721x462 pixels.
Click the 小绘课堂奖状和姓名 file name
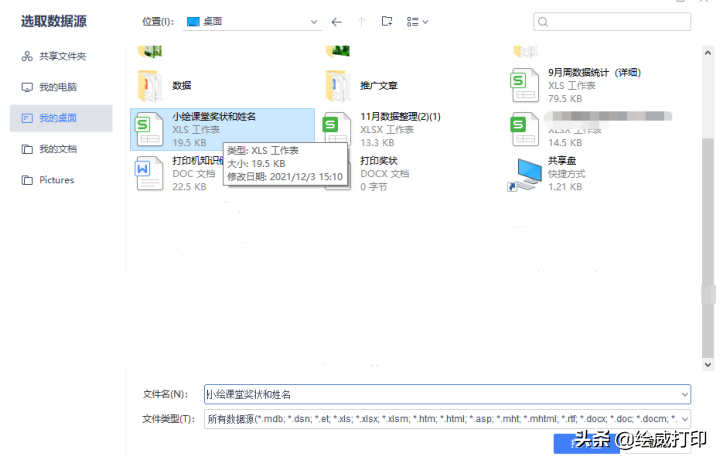(x=214, y=116)
